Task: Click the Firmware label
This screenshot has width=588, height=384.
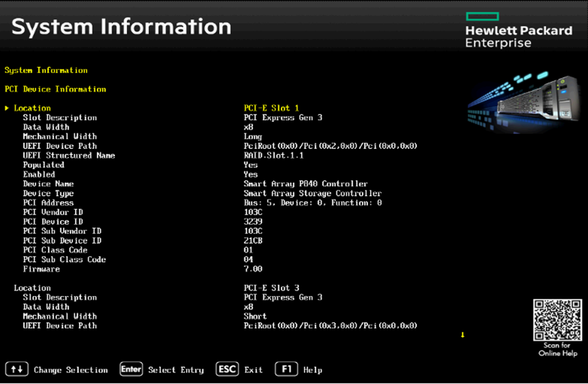Action: click(x=42, y=269)
